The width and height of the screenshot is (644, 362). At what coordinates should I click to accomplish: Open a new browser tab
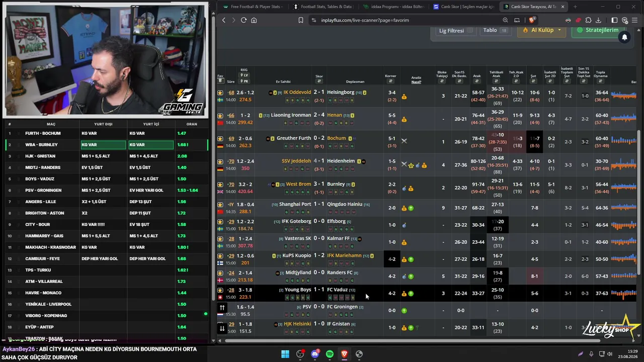click(575, 7)
